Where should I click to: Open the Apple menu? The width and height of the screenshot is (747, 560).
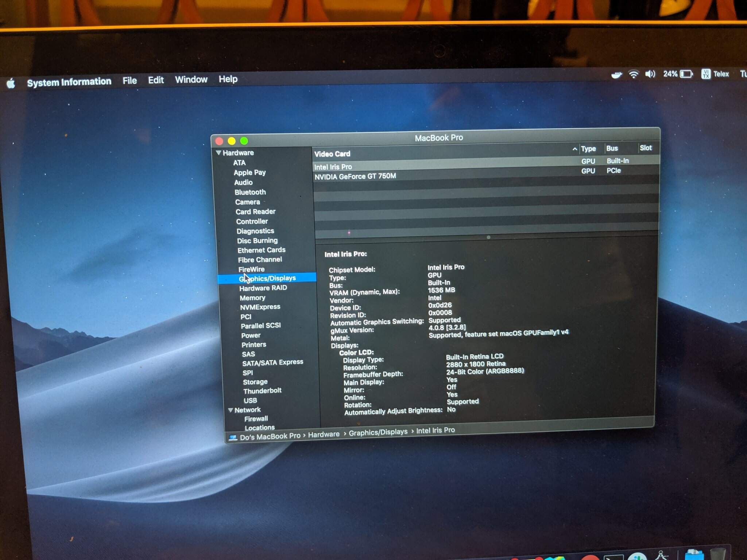point(11,83)
